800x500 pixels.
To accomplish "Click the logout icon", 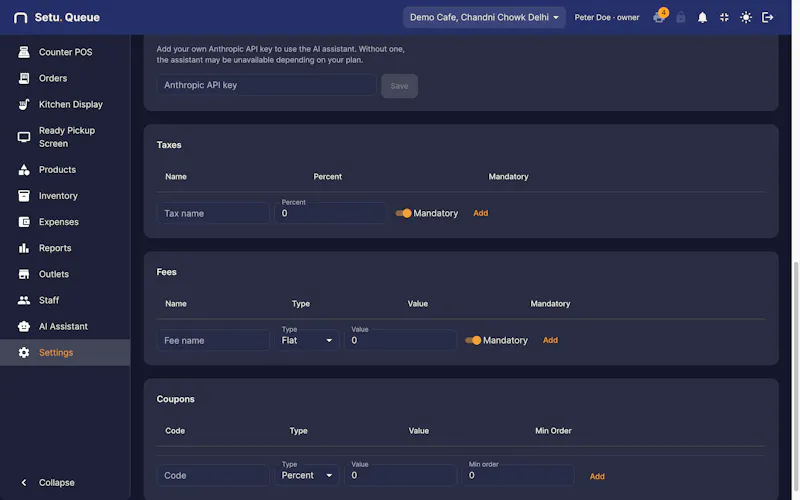I will pos(767,17).
